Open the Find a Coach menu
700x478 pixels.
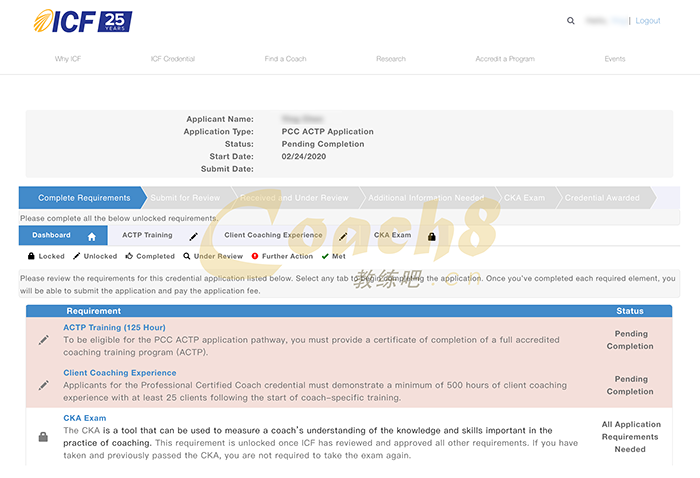tap(285, 59)
